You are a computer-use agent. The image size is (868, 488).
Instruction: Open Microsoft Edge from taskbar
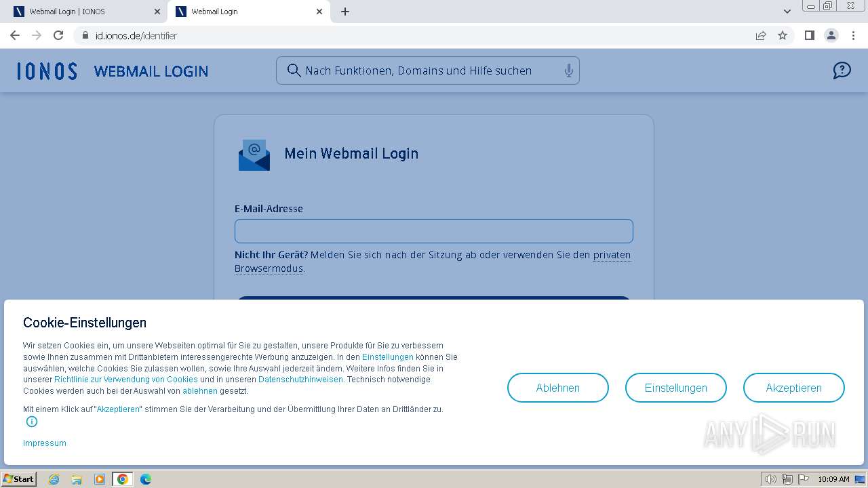(x=146, y=479)
